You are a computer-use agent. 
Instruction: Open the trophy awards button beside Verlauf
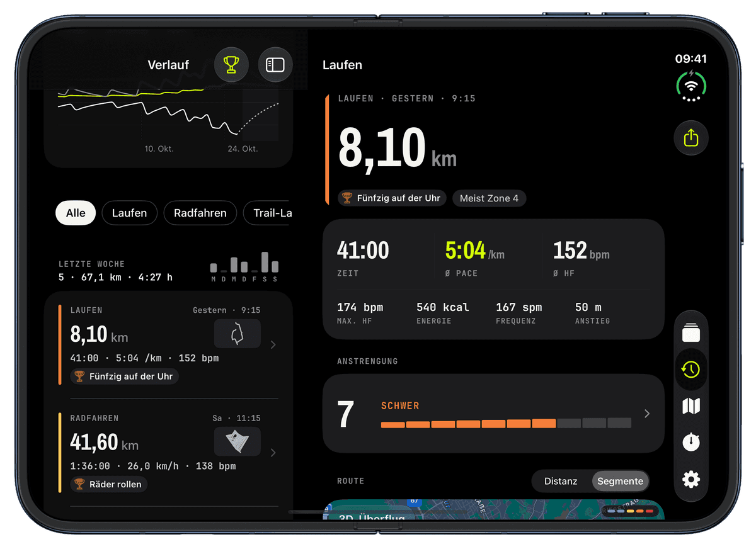(232, 65)
